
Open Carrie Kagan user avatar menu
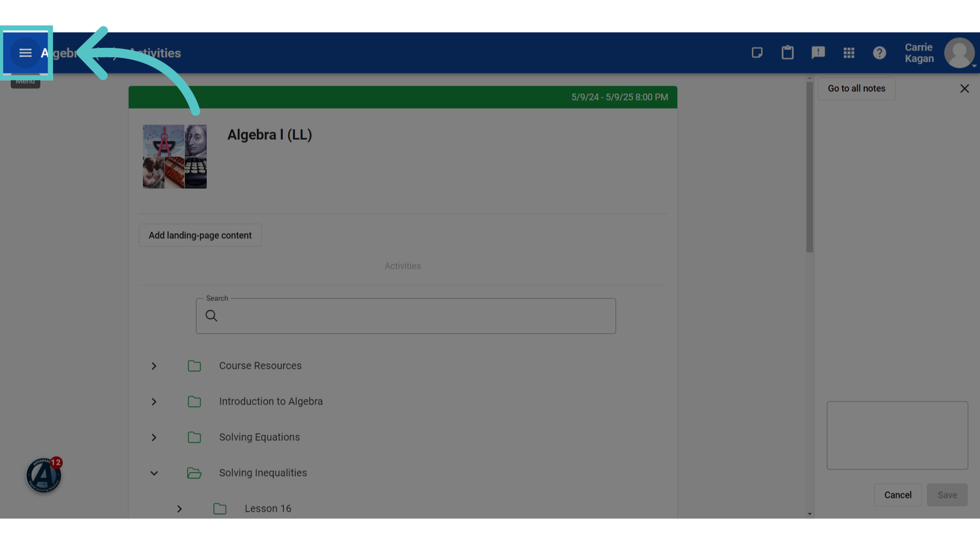[960, 53]
